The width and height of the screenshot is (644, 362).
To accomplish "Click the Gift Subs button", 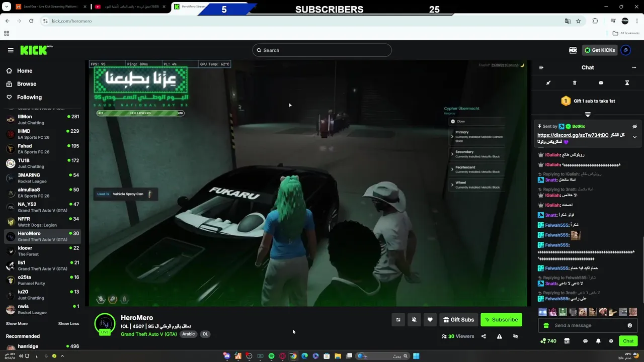I will (458, 319).
